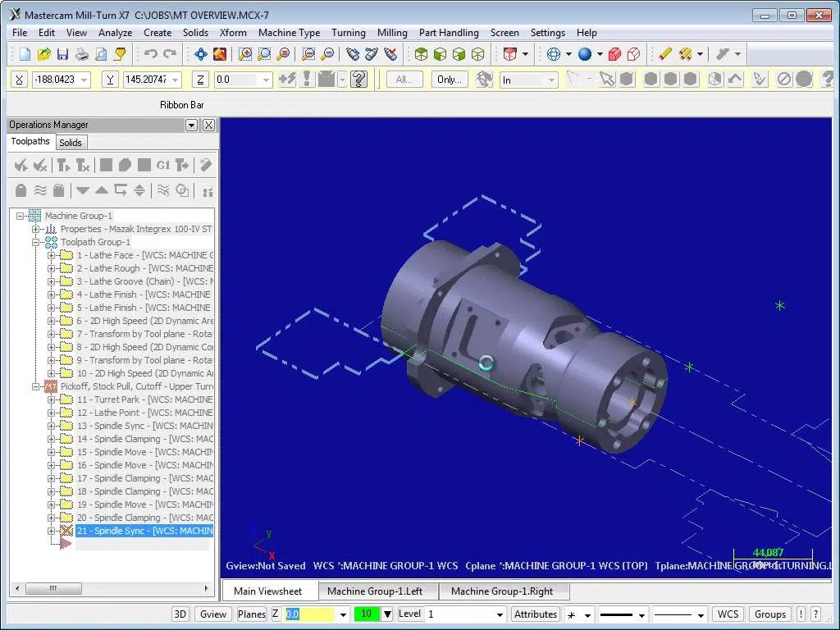Image resolution: width=840 pixels, height=630 pixels.
Task: Click the Operations Manager horizontal scrollbar
Action: [112, 588]
